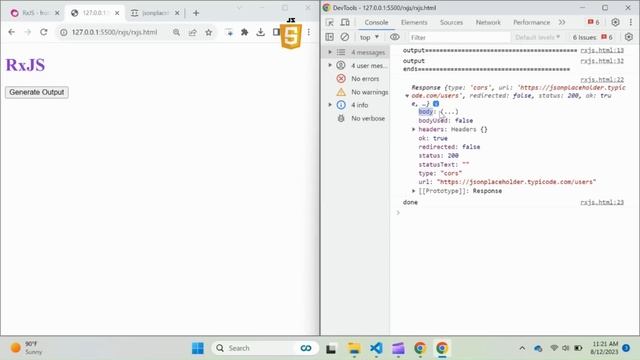Open Visual Studio Code from taskbar
The height and width of the screenshot is (360, 640).
click(x=376, y=348)
